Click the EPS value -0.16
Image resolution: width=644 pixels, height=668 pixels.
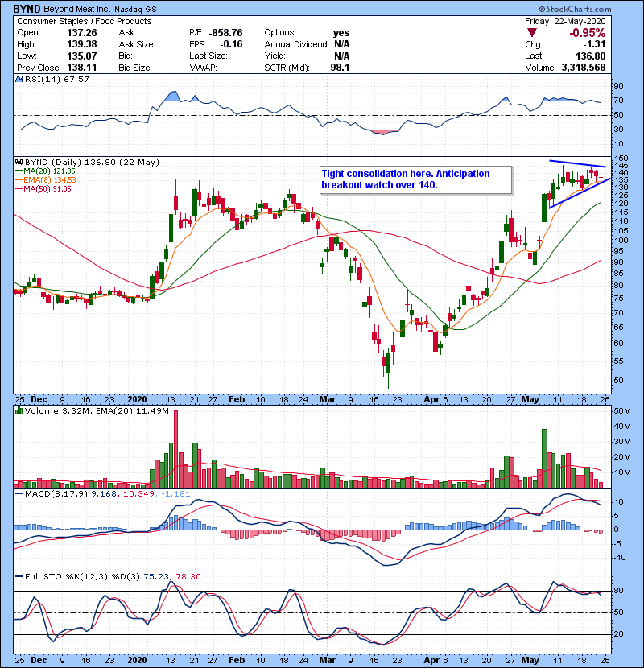point(231,44)
